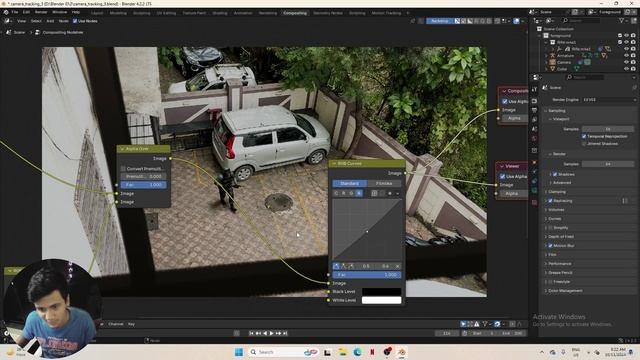Open the Scene properties tab icon
640x360 pixels.
pyautogui.click(x=534, y=129)
